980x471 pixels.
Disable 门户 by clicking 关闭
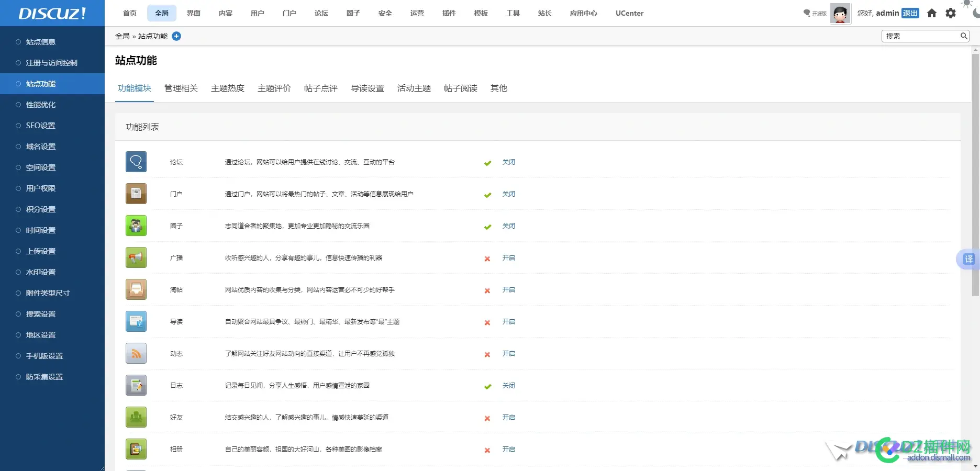click(509, 194)
